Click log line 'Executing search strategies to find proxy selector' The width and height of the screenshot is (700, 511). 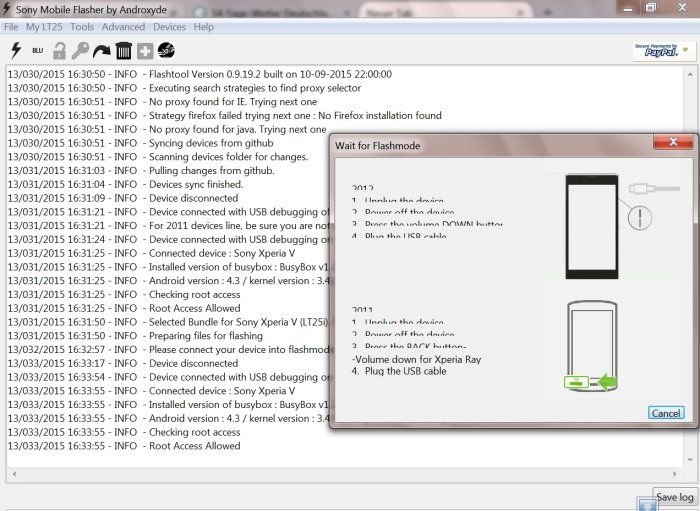pyautogui.click(x=184, y=88)
